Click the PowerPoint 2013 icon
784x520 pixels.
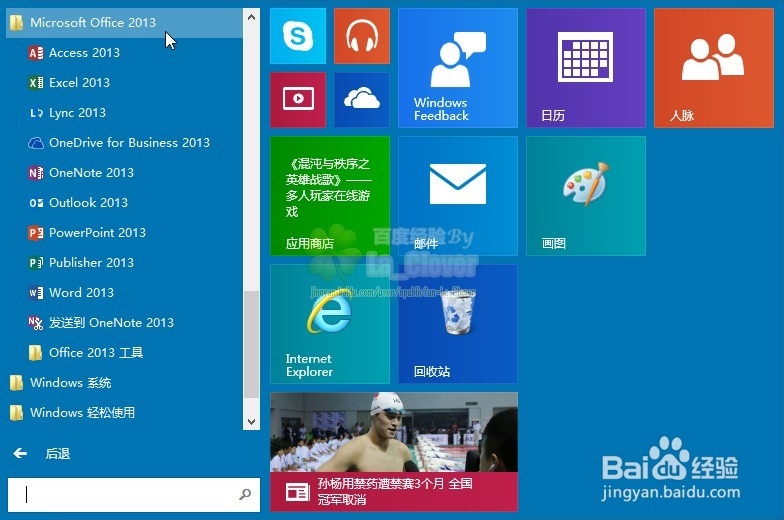click(36, 232)
